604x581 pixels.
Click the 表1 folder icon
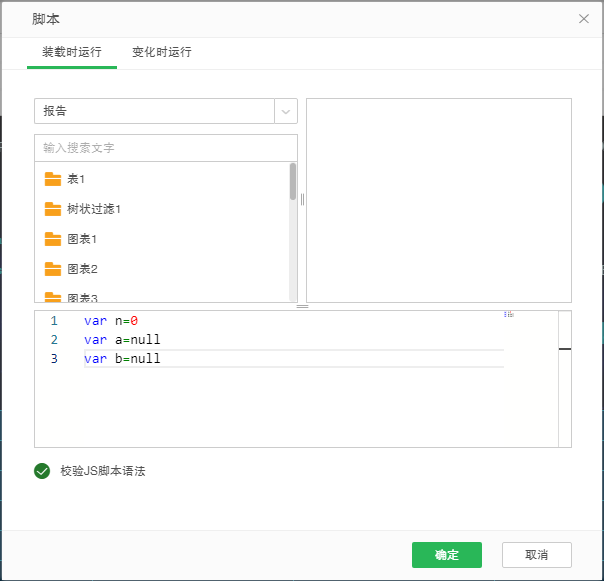pyautogui.click(x=53, y=179)
